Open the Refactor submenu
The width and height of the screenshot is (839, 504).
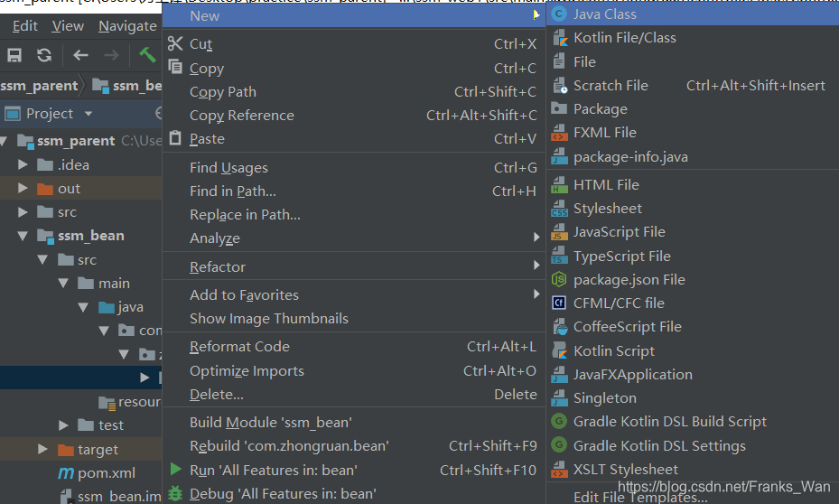coord(353,266)
